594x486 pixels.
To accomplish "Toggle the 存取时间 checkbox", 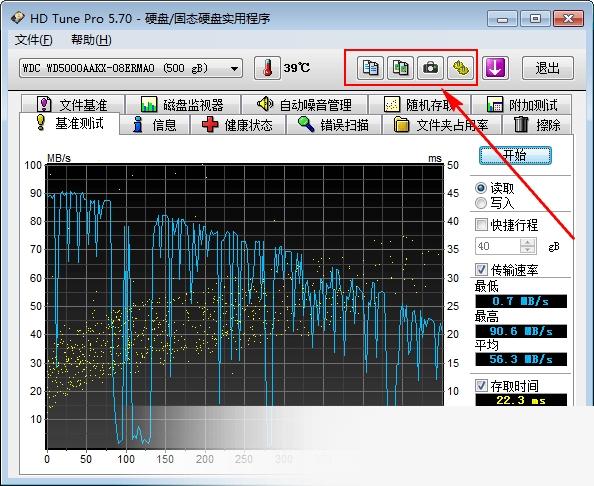I will pos(481,386).
